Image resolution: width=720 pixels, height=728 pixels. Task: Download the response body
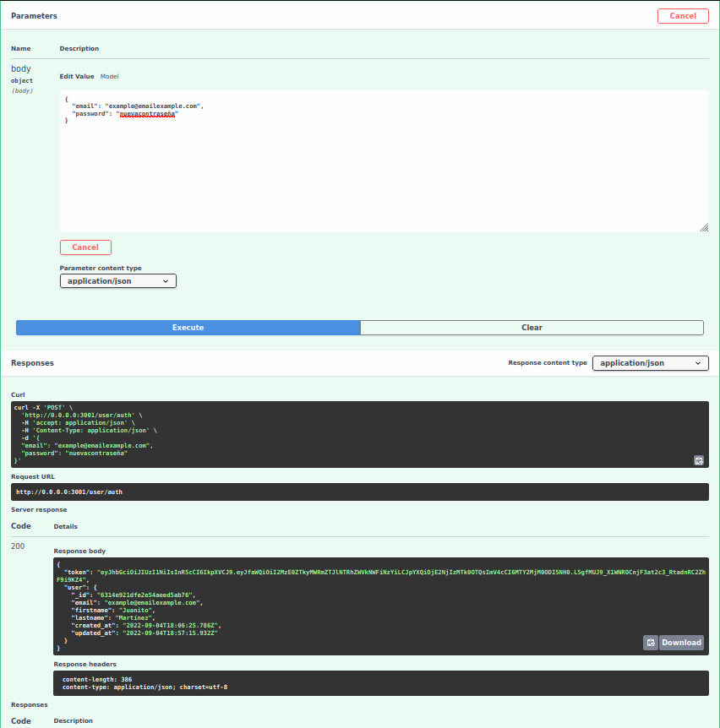(681, 643)
